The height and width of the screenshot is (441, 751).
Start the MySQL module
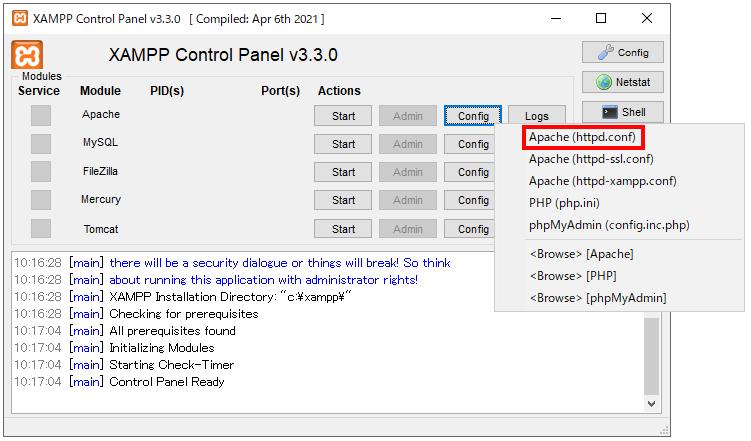343,144
